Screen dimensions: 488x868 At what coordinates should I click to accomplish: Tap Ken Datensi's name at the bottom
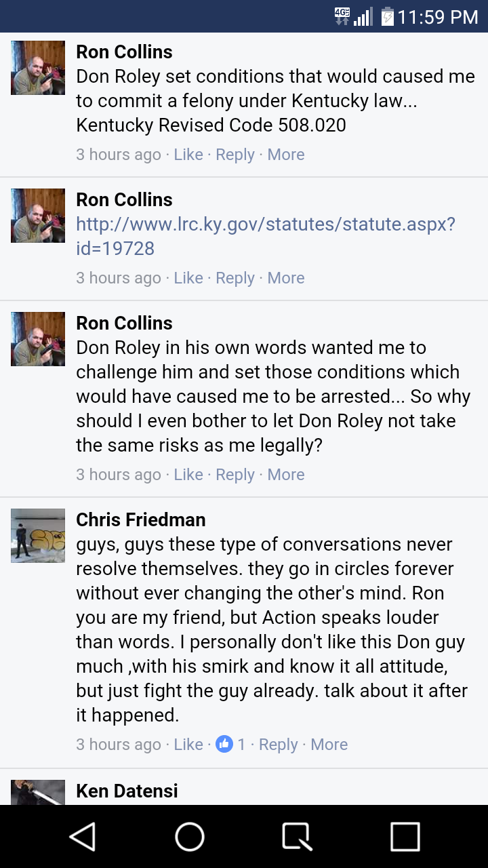click(126, 791)
